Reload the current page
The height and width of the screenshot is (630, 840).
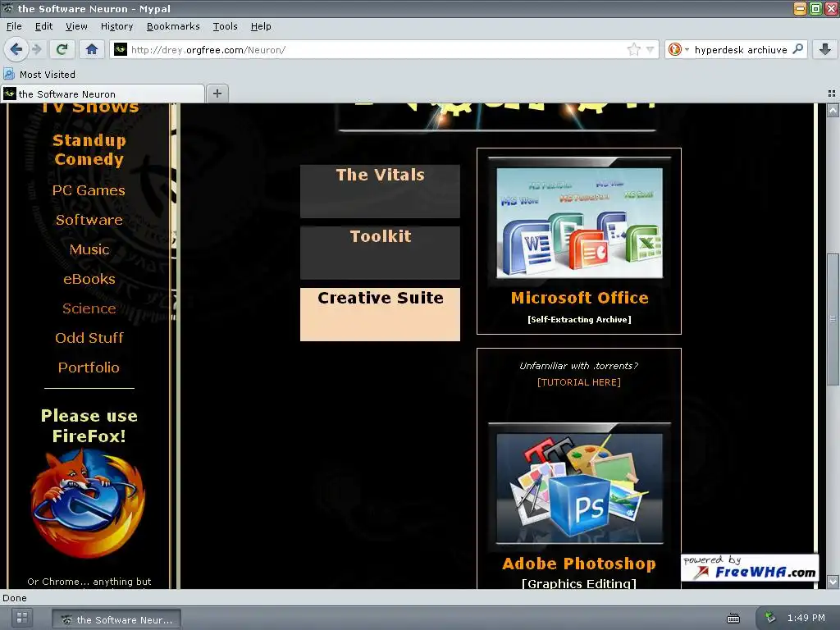click(62, 50)
